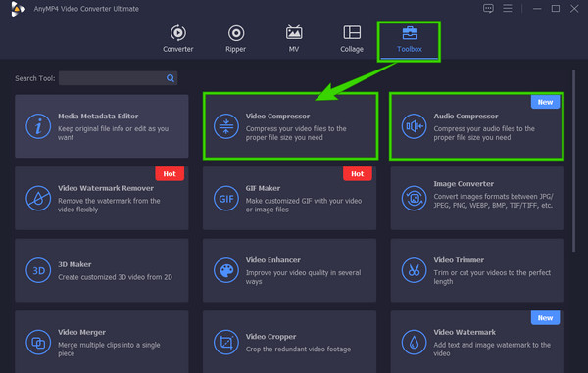
Task: Select the Toolbox tab
Action: [x=409, y=39]
